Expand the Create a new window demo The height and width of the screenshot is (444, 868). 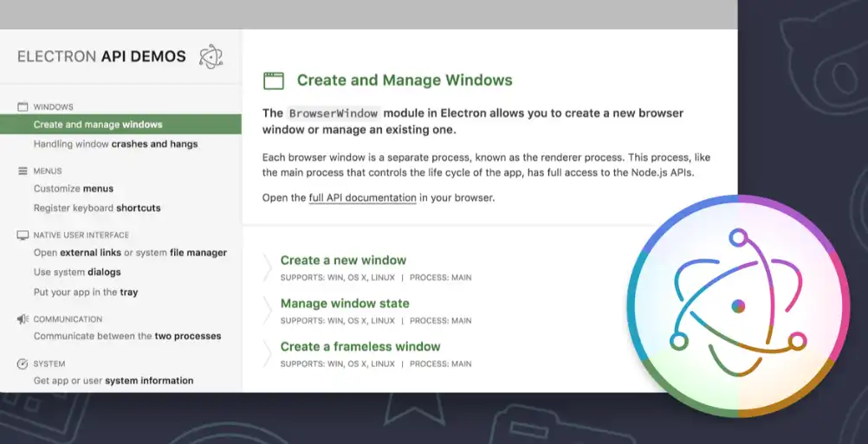[343, 261]
